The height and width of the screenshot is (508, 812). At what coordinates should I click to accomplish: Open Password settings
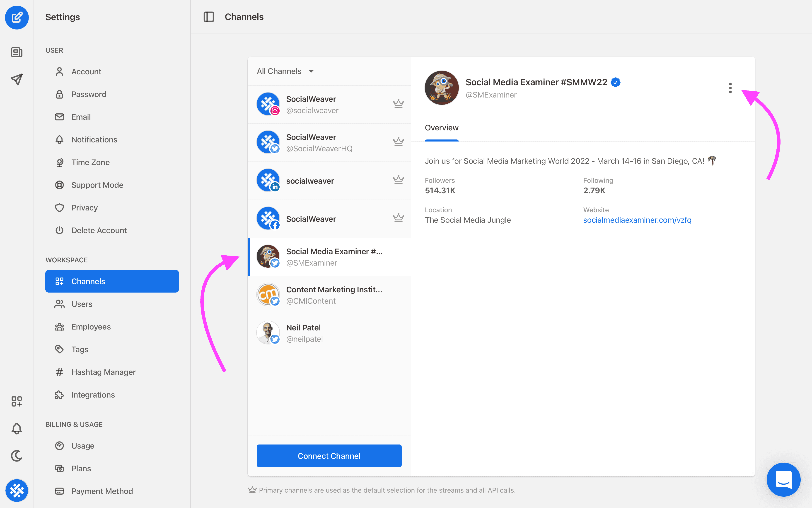(112, 94)
